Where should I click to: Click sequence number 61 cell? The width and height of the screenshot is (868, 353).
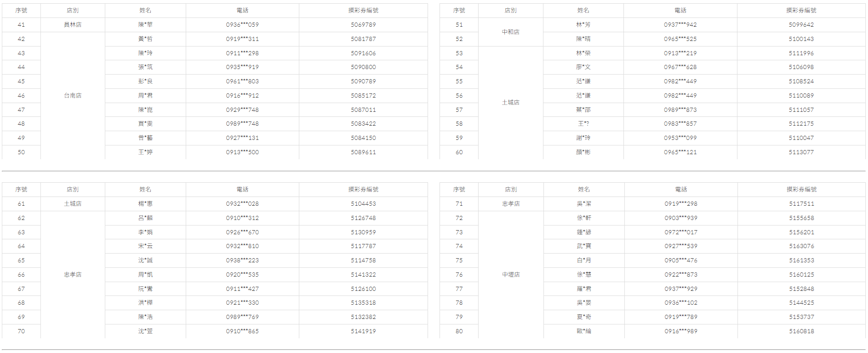pyautogui.click(x=21, y=204)
